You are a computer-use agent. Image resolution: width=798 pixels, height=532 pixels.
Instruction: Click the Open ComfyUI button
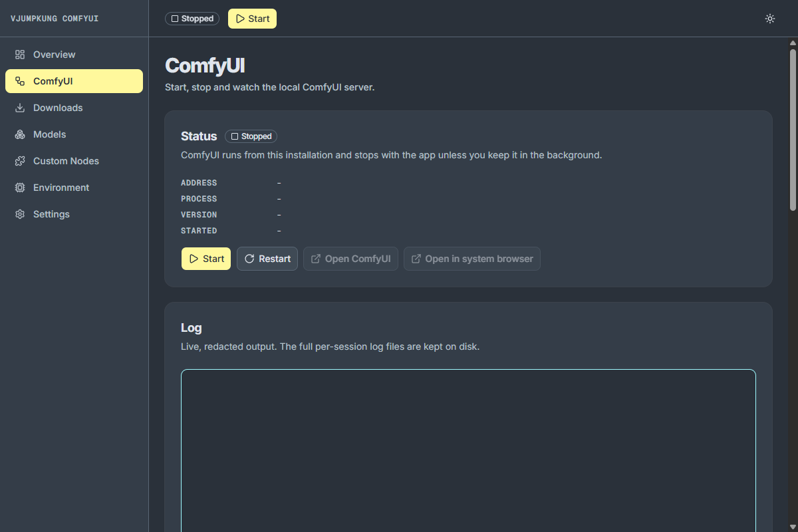[350, 259]
